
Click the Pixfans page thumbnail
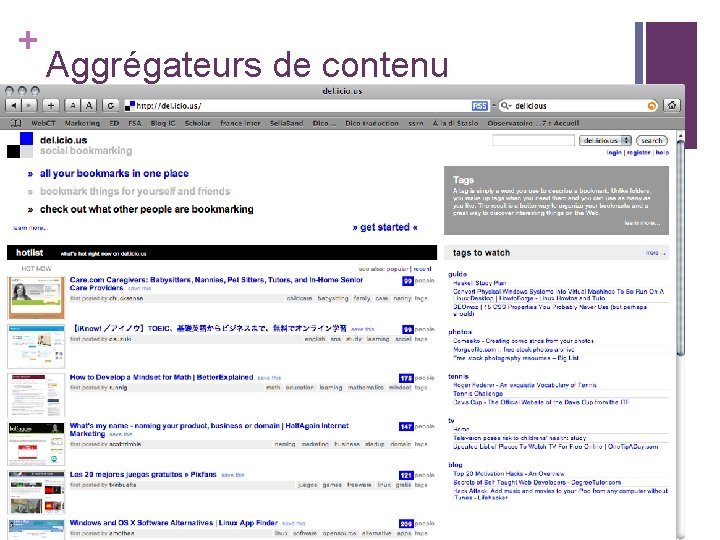pos(36,493)
